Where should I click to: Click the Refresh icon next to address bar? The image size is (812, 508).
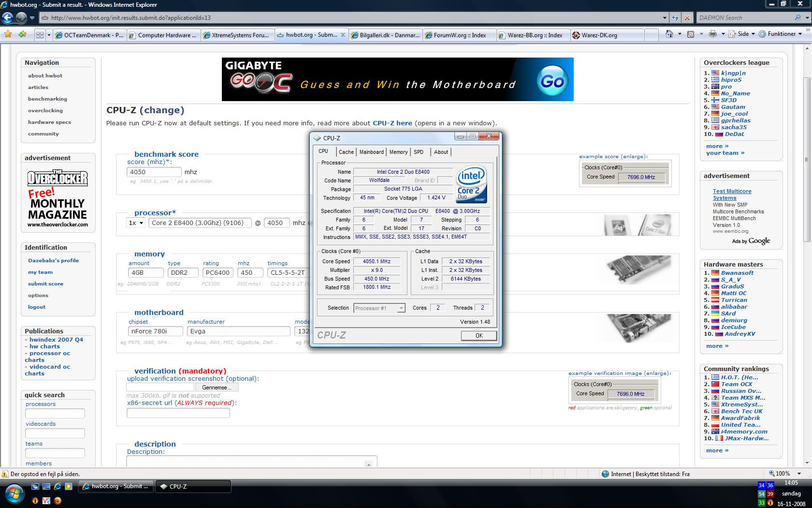(x=675, y=18)
